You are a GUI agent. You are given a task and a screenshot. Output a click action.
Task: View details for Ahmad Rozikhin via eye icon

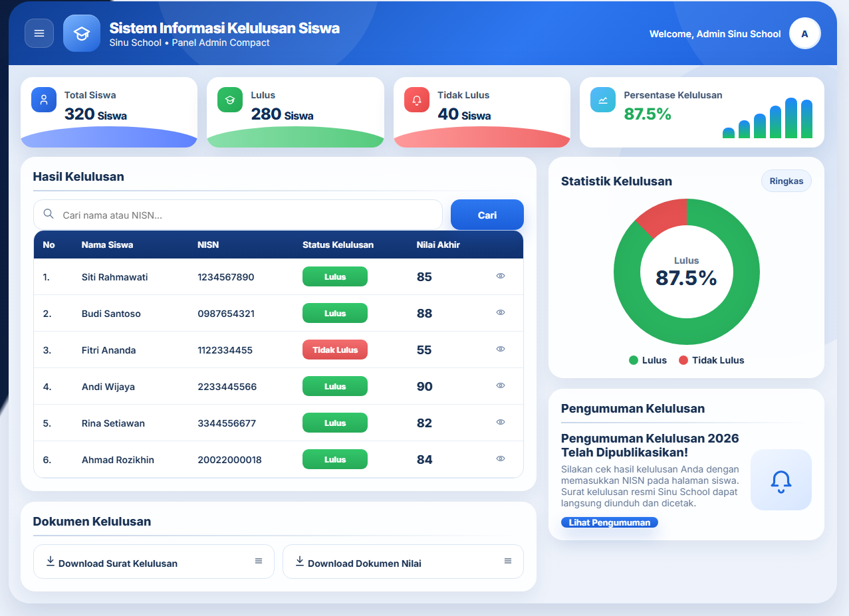coord(501,459)
